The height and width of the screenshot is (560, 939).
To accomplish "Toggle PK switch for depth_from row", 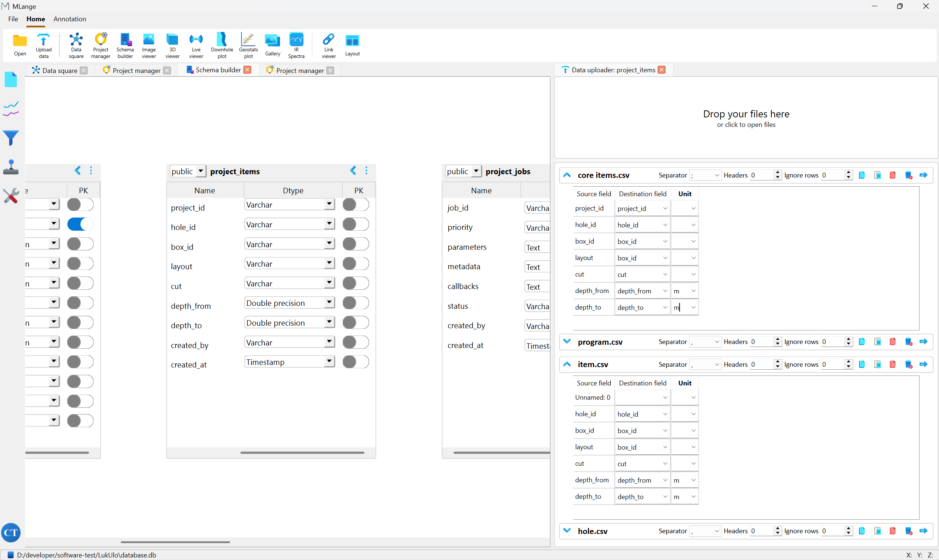I will (x=355, y=303).
